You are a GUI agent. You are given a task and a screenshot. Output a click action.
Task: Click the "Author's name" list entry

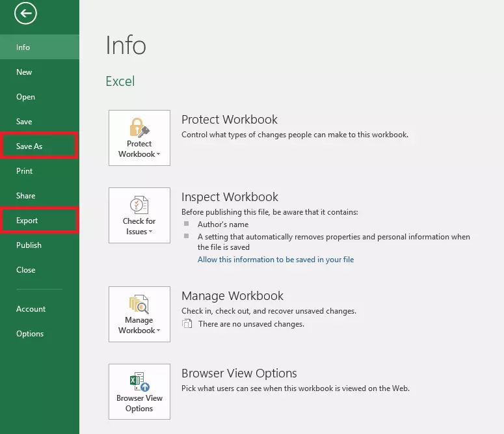click(x=223, y=224)
